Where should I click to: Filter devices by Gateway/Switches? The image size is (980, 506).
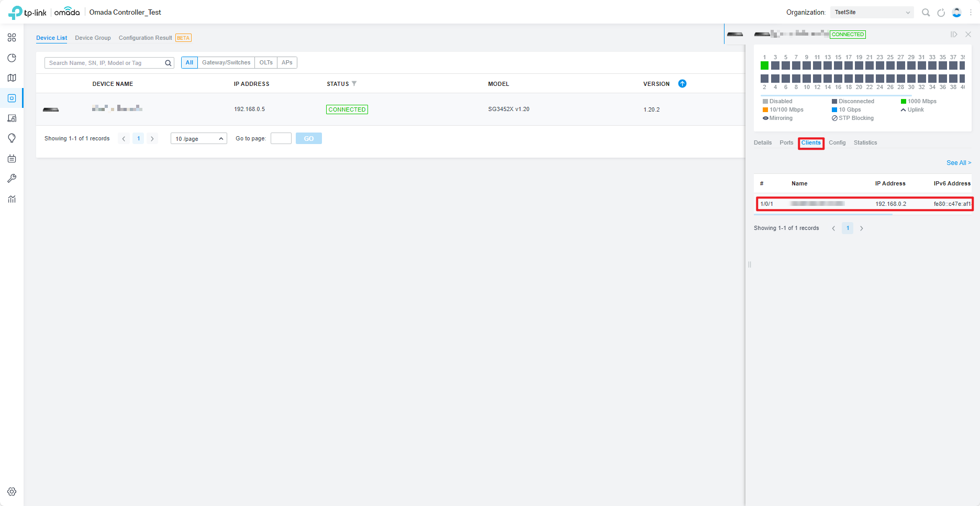point(226,62)
